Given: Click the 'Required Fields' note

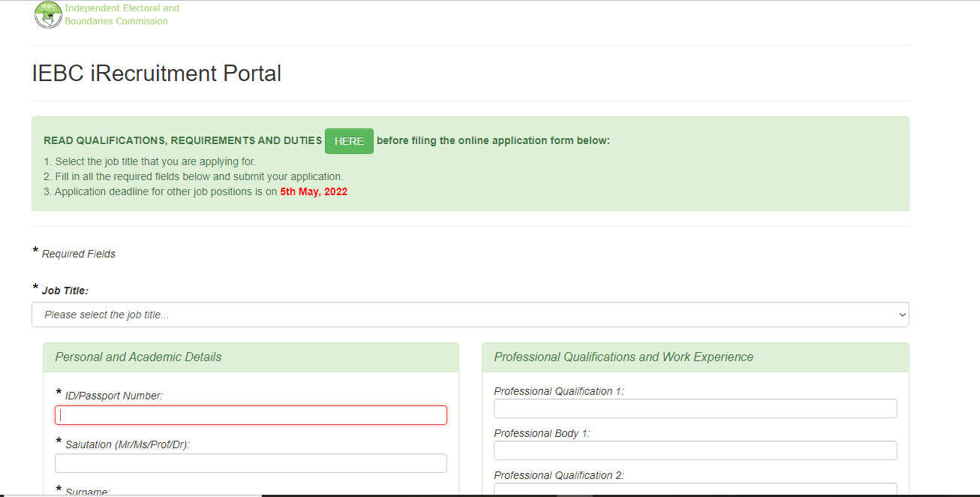Looking at the screenshot, I should [x=79, y=254].
